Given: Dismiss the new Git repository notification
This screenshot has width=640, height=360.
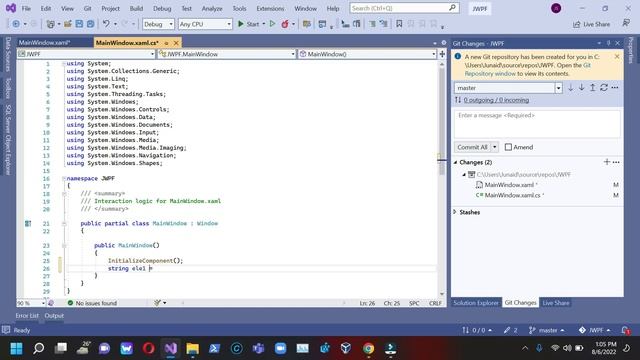Looking at the screenshot, I should click(x=617, y=57).
